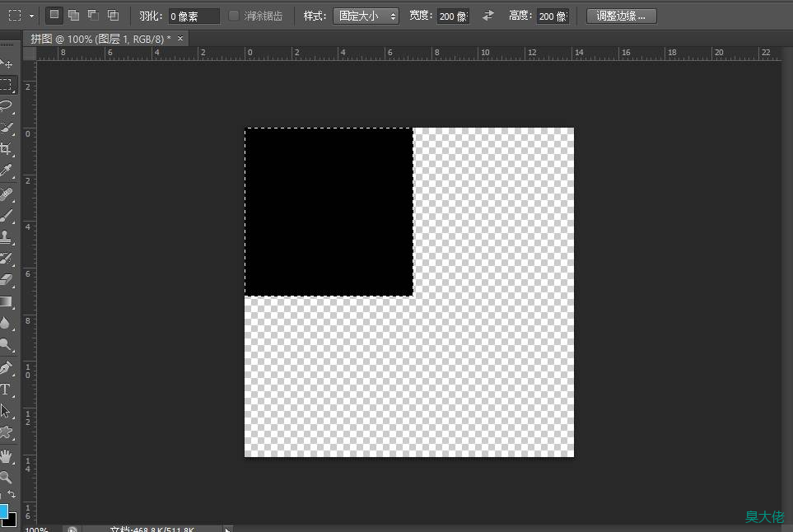Select the Lasso tool
The width and height of the screenshot is (793, 532).
[7, 106]
